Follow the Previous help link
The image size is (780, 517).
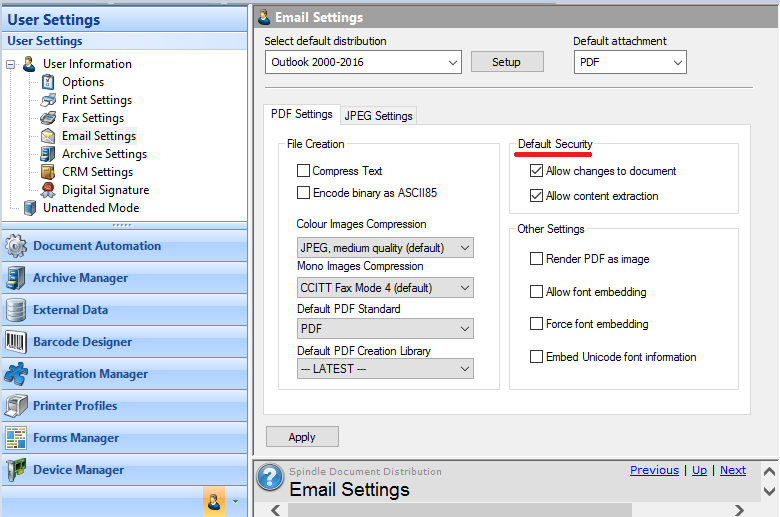654,470
